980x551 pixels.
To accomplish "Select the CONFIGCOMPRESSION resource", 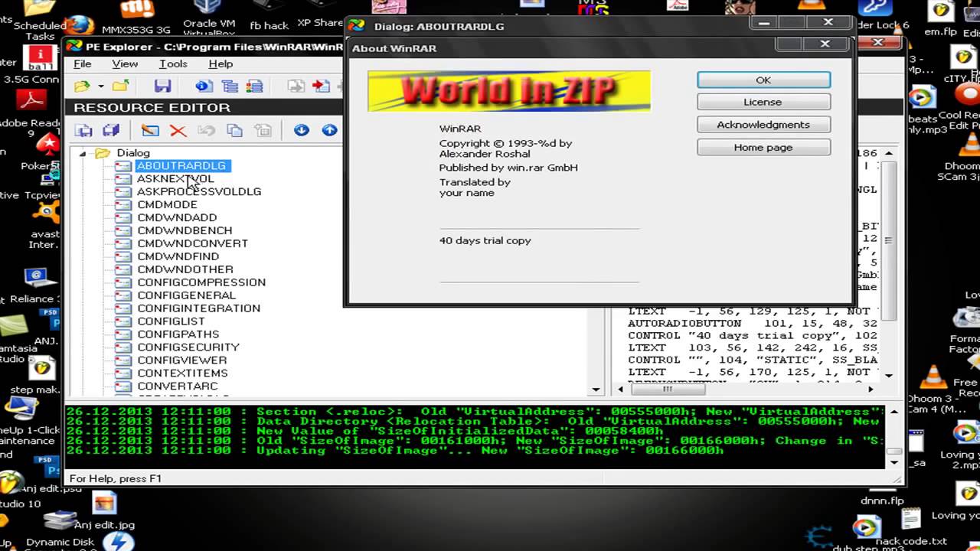I will click(x=201, y=282).
